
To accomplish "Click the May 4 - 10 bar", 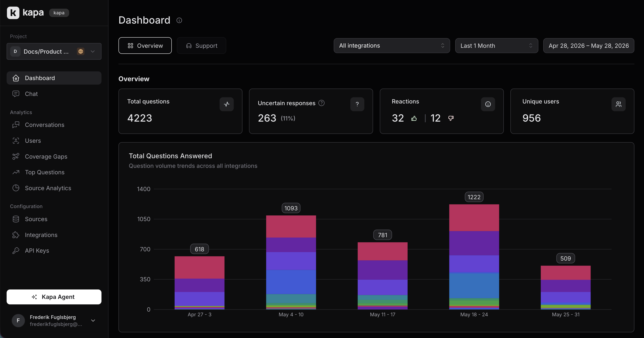I will [291, 262].
